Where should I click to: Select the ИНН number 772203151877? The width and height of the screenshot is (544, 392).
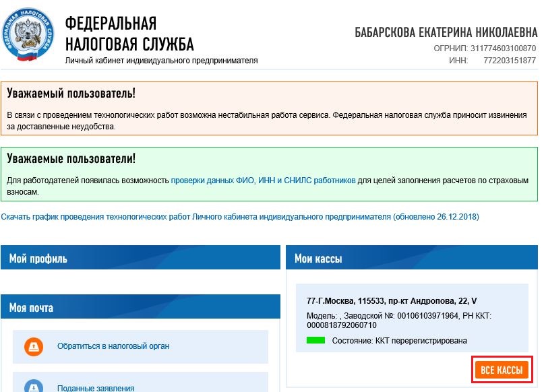pos(510,61)
